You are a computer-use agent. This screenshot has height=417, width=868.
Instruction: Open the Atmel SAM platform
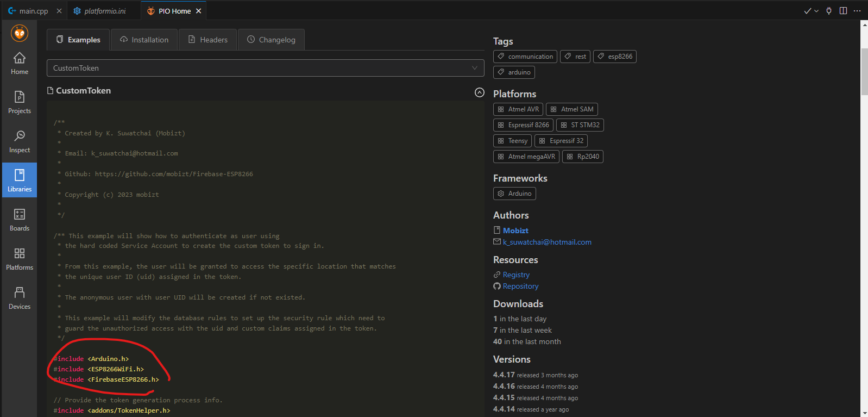(572, 109)
